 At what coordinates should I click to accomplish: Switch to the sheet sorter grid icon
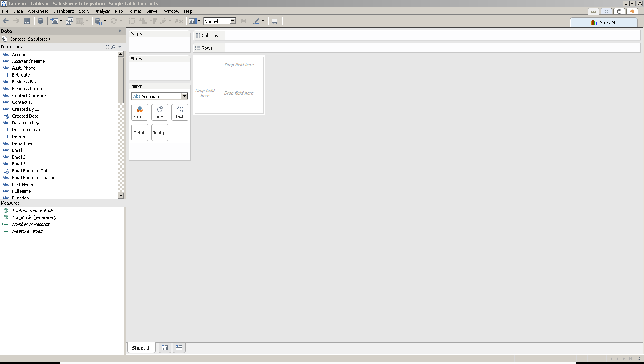pyautogui.click(x=606, y=11)
